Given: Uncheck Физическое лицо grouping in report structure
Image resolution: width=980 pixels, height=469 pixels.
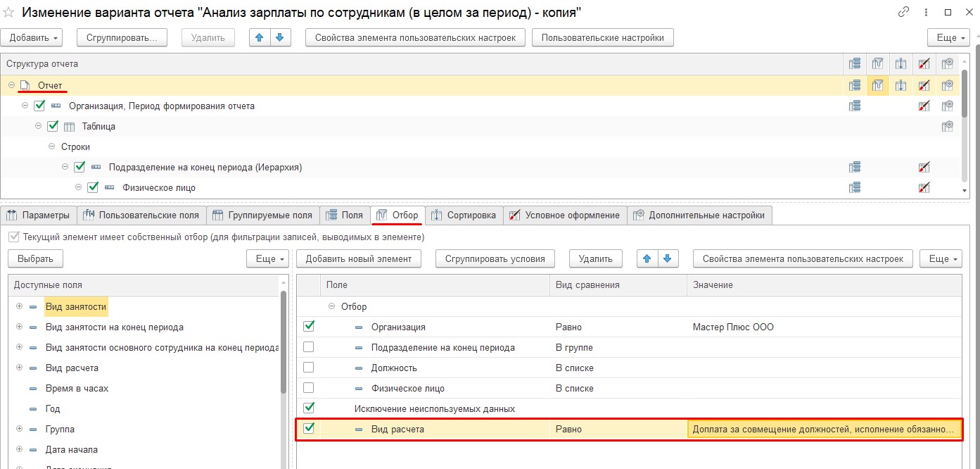Looking at the screenshot, I should point(93,188).
